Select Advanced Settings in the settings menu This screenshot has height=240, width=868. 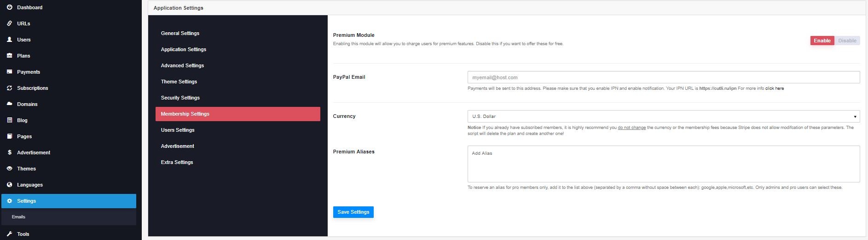pyautogui.click(x=182, y=65)
